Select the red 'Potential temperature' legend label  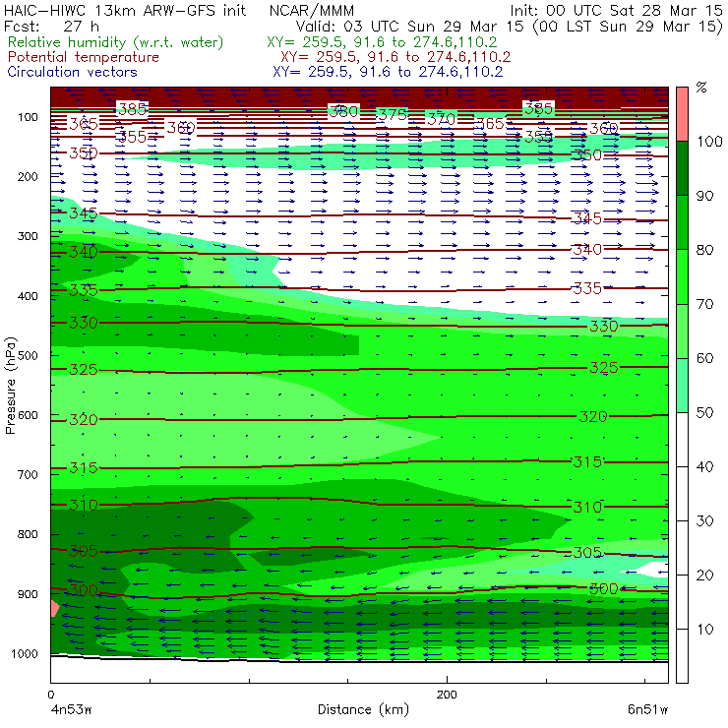pyautogui.click(x=84, y=57)
